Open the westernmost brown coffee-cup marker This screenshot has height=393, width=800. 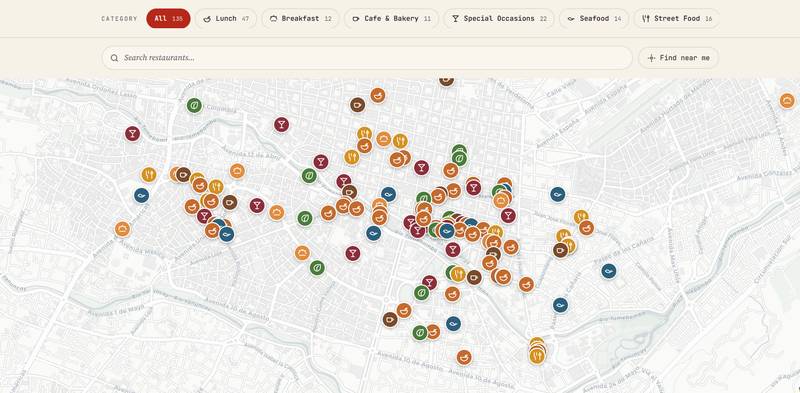tap(183, 175)
